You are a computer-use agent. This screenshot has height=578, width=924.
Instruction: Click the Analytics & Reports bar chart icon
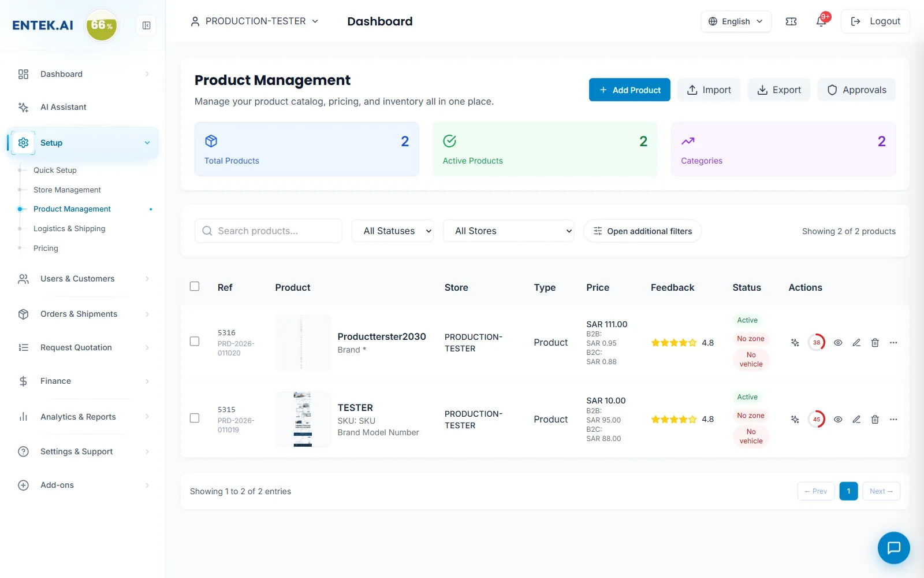coord(23,417)
